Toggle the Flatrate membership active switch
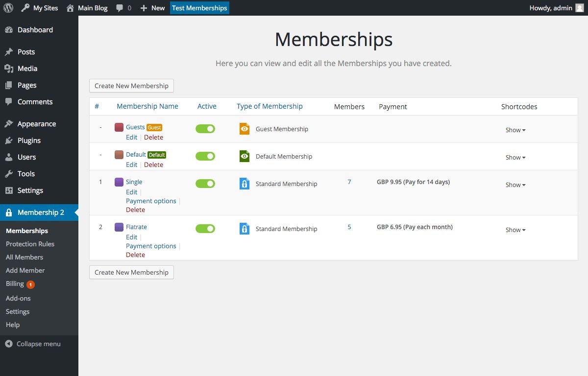 pyautogui.click(x=205, y=228)
